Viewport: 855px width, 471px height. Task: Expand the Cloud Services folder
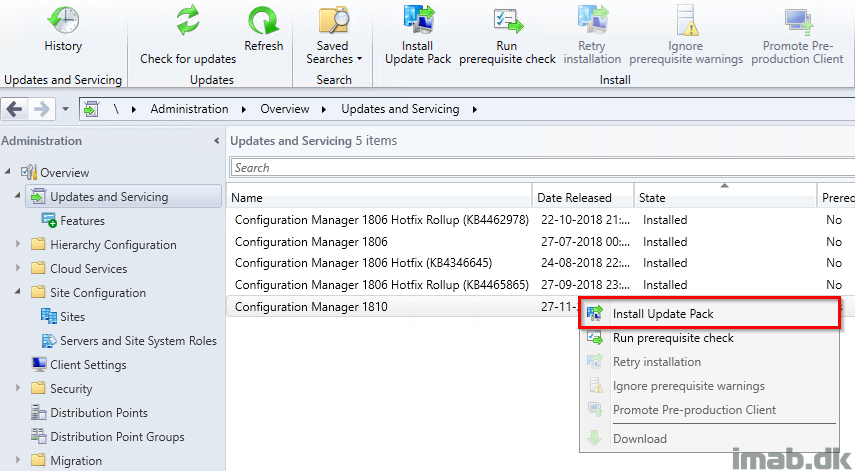click(x=17, y=268)
